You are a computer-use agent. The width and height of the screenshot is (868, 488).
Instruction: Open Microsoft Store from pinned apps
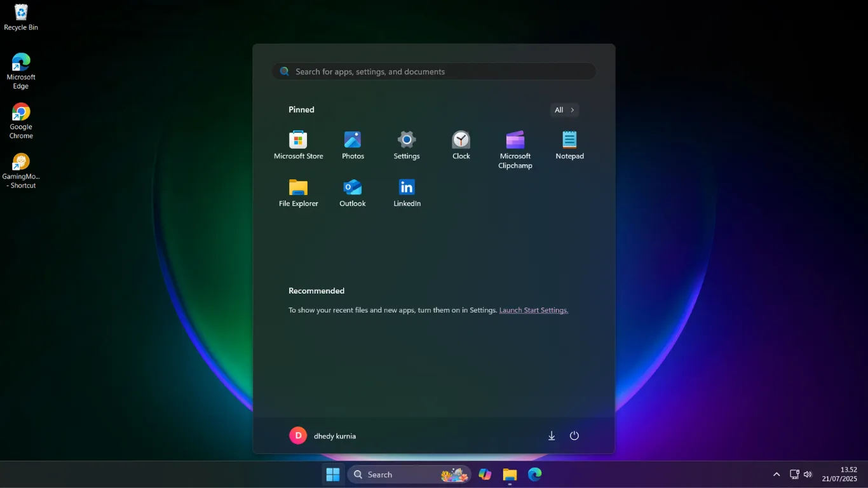(298, 146)
